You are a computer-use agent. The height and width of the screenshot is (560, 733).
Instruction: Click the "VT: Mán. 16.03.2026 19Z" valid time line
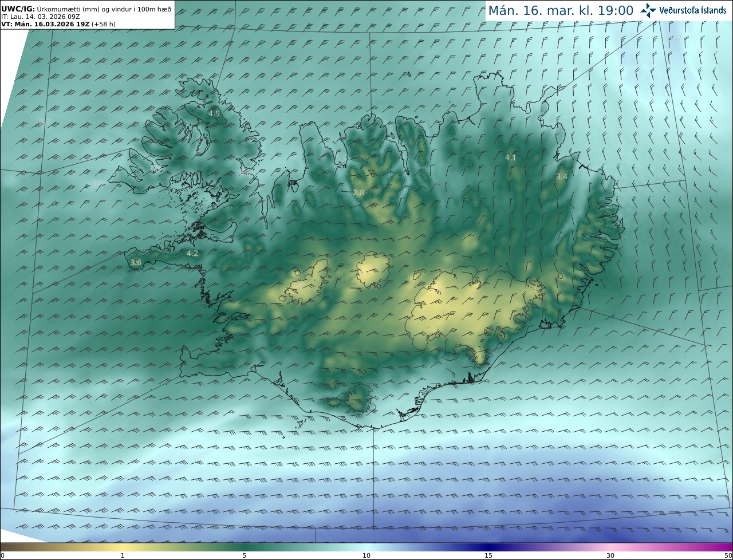(x=58, y=24)
